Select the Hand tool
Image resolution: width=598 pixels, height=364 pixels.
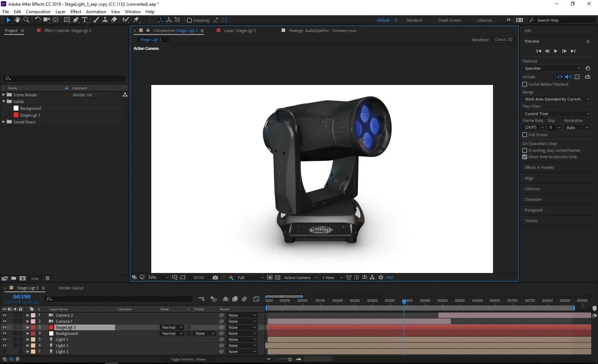click(17, 20)
